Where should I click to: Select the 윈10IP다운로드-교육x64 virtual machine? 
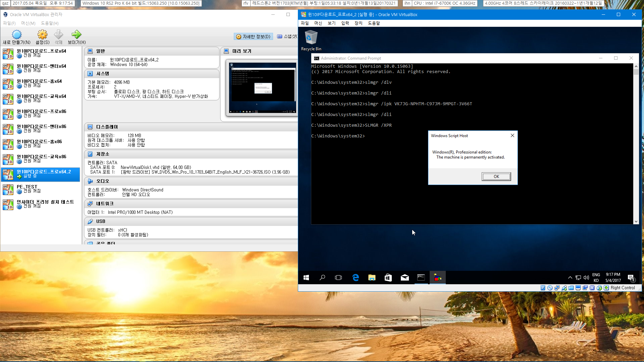coord(41,99)
